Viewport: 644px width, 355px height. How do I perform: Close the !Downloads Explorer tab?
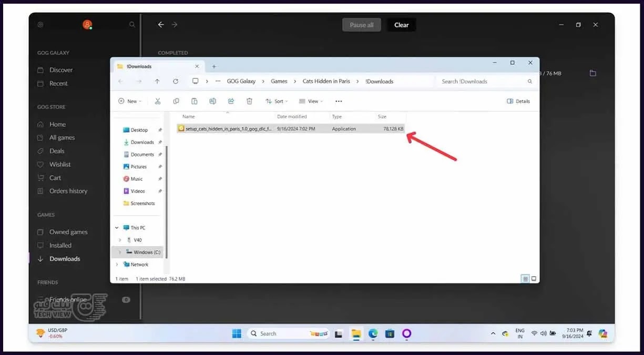197,66
